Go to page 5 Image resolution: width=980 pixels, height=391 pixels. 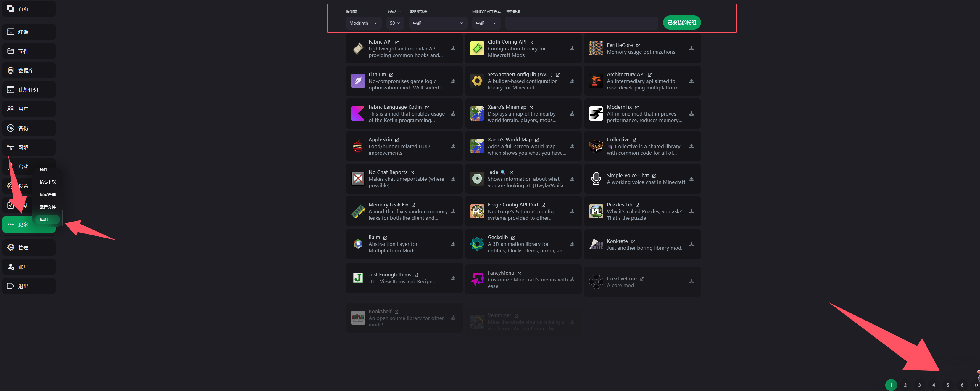point(948,385)
